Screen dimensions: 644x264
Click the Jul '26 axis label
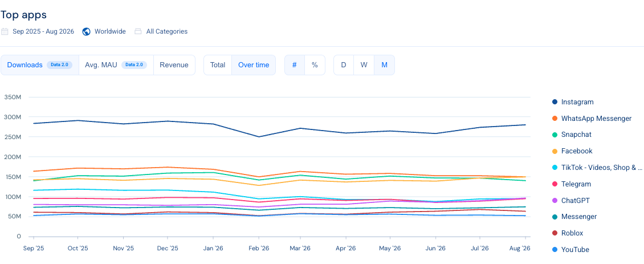(480, 249)
